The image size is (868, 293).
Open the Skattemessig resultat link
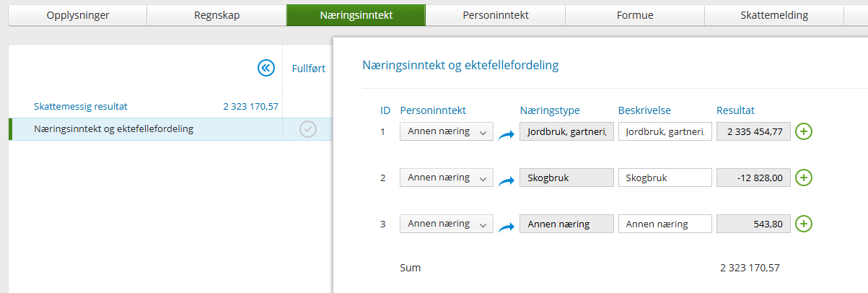[81, 106]
